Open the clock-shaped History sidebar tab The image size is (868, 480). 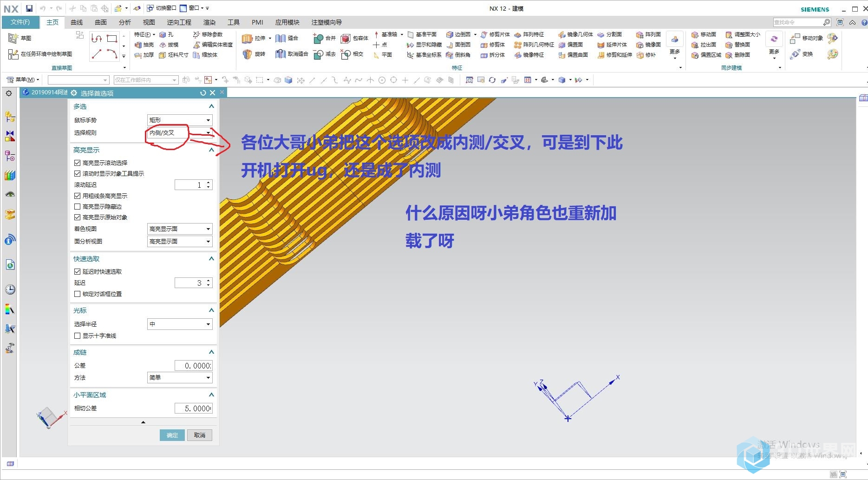[x=10, y=289]
